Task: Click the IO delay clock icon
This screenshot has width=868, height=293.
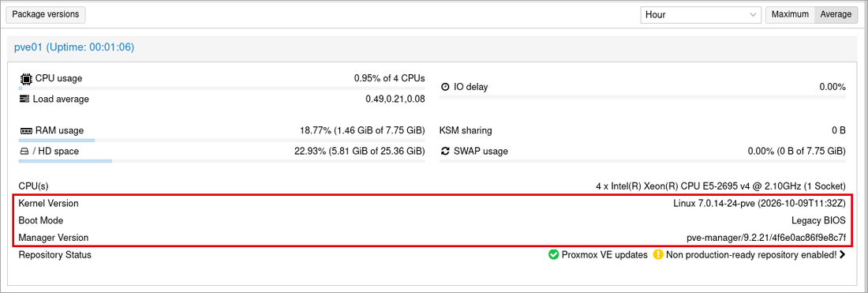Action: (x=445, y=87)
